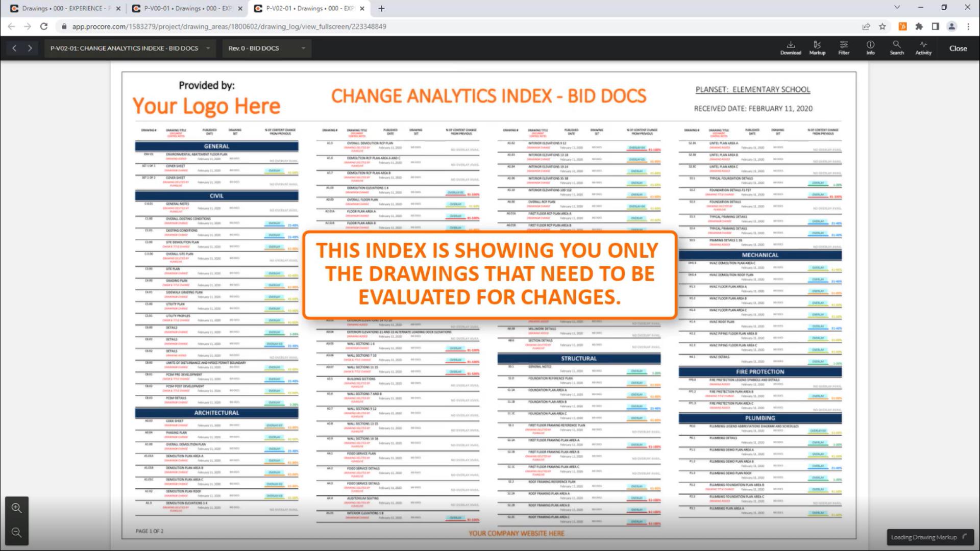This screenshot has width=980, height=551.
Task: Show the drawing Info panel
Action: coord(870,47)
